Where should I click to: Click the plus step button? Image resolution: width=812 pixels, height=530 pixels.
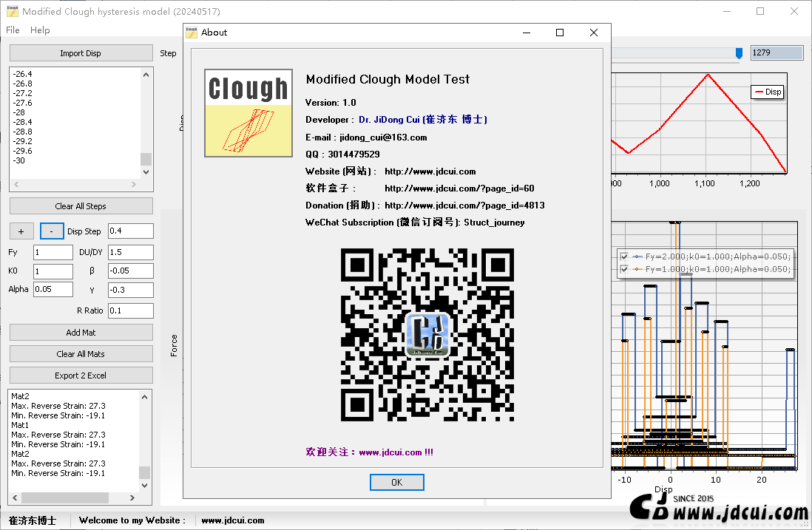pyautogui.click(x=21, y=231)
